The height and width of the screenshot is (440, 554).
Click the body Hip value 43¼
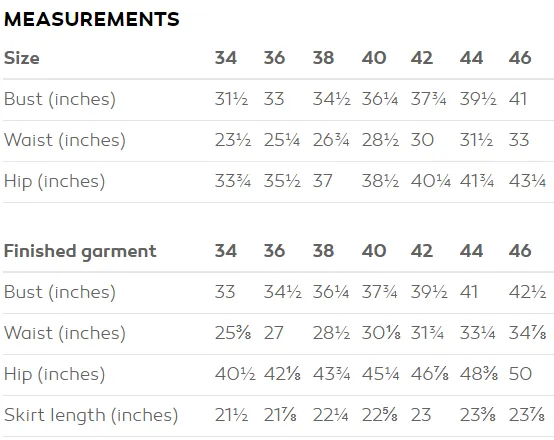(x=528, y=181)
